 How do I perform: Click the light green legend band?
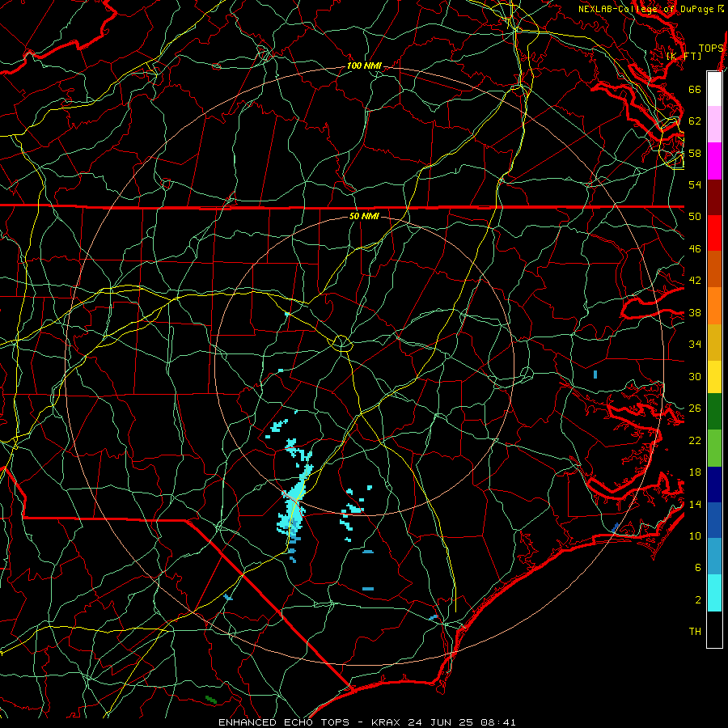click(x=714, y=448)
